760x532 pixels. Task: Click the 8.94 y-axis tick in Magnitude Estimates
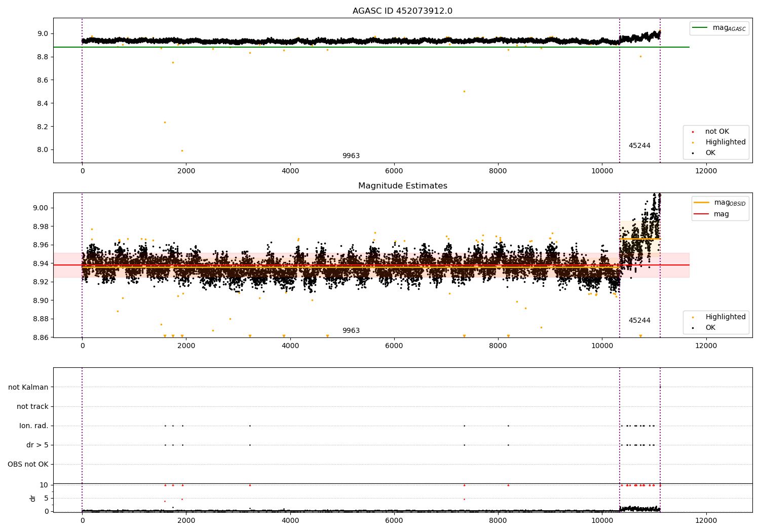pyautogui.click(x=41, y=263)
